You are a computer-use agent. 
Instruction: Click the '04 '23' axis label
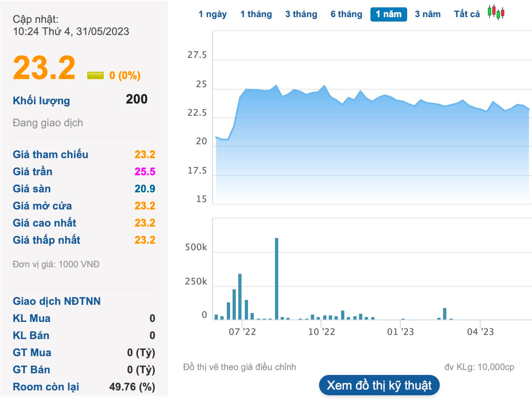coord(480,332)
